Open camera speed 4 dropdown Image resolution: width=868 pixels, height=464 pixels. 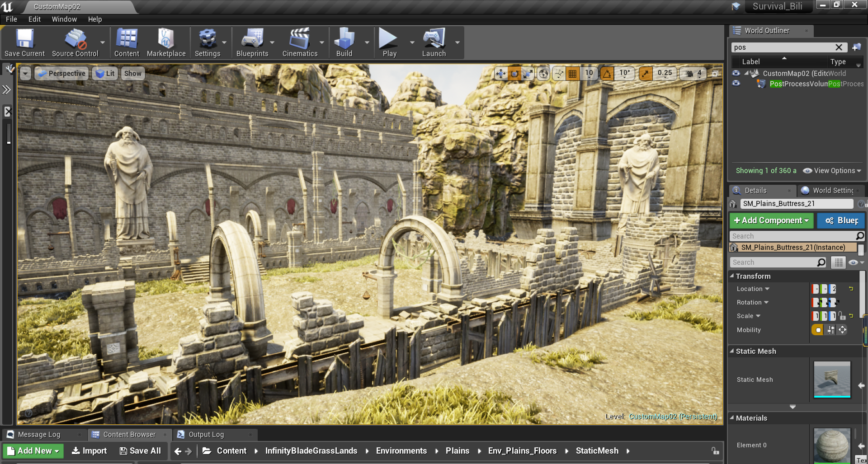694,73
